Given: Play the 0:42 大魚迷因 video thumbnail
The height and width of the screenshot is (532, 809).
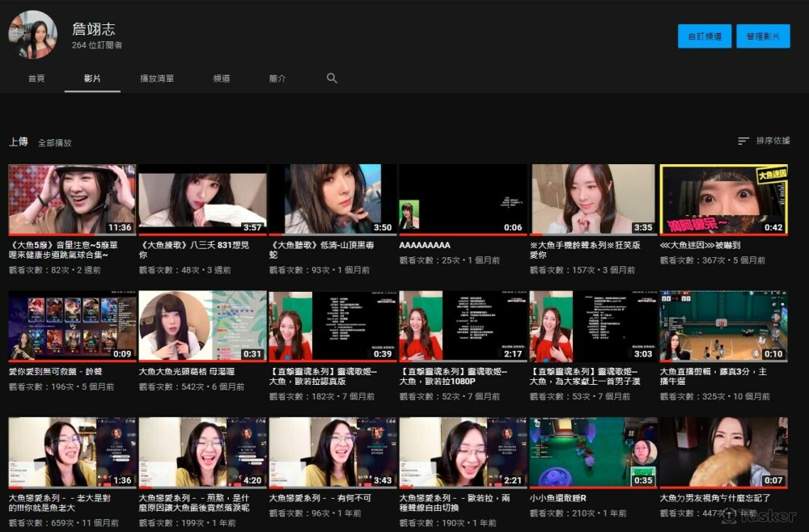Looking at the screenshot, I should pos(723,200).
